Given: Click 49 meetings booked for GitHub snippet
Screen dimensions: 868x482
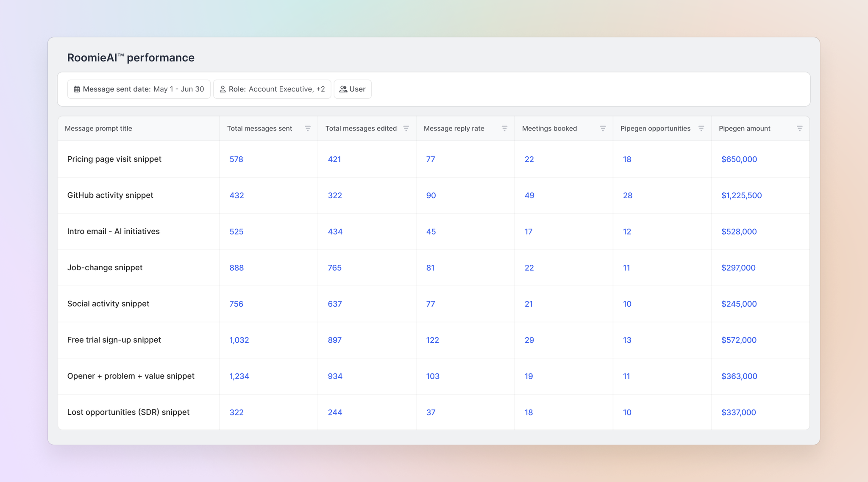Looking at the screenshot, I should click(x=529, y=196).
